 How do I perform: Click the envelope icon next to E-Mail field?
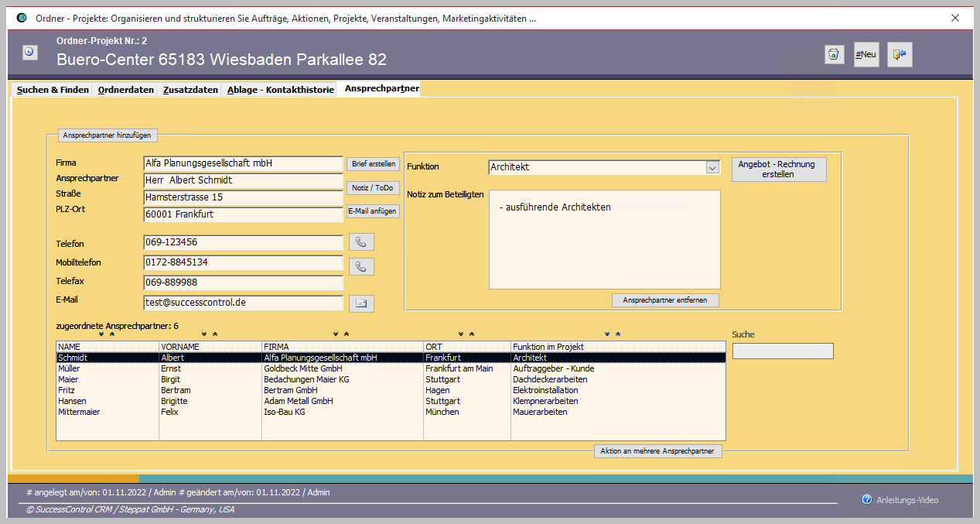click(361, 303)
